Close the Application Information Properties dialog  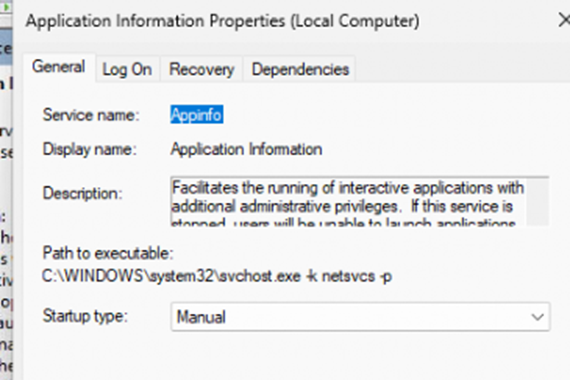click(x=563, y=20)
